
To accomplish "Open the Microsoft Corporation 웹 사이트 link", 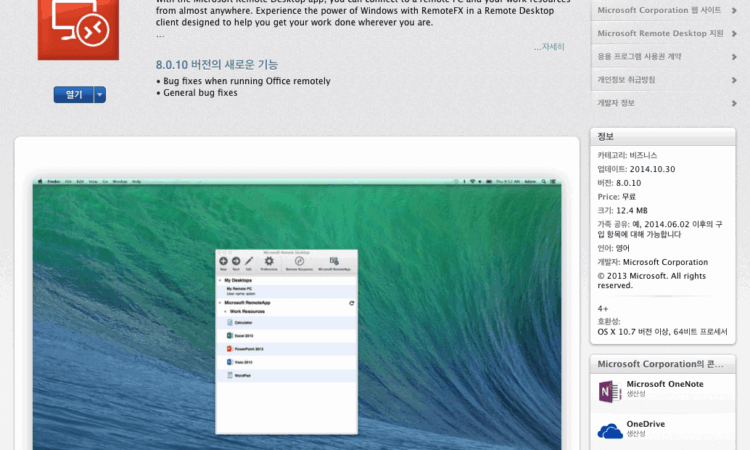I will [658, 11].
